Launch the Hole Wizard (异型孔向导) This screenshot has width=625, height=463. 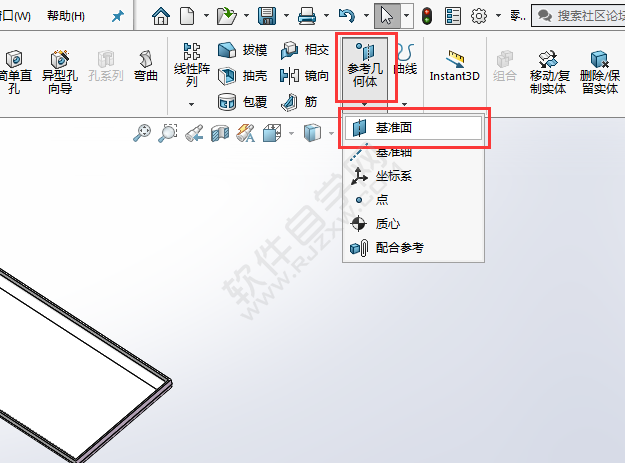[60, 72]
